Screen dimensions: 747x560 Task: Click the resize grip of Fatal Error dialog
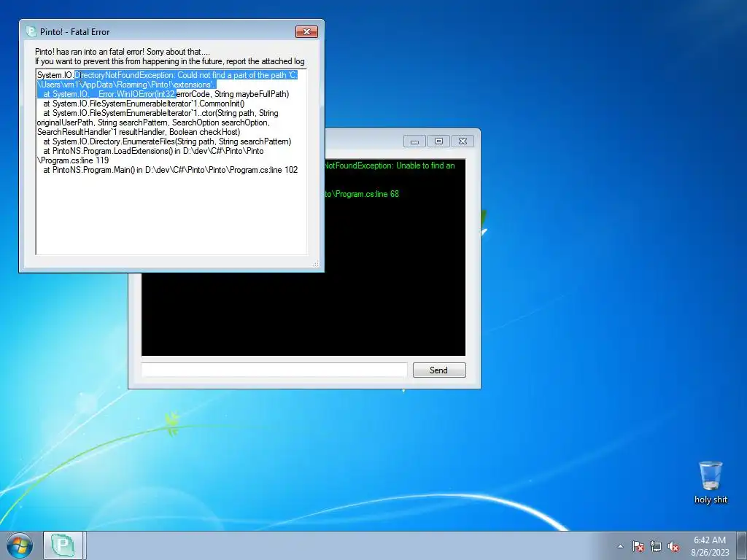click(x=315, y=264)
